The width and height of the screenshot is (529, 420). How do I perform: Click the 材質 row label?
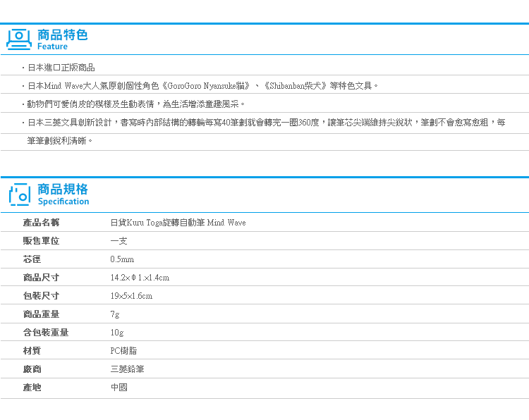pos(32,350)
